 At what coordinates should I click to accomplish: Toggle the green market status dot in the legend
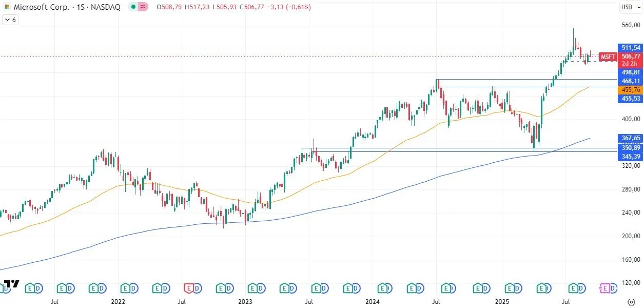coord(133,7)
